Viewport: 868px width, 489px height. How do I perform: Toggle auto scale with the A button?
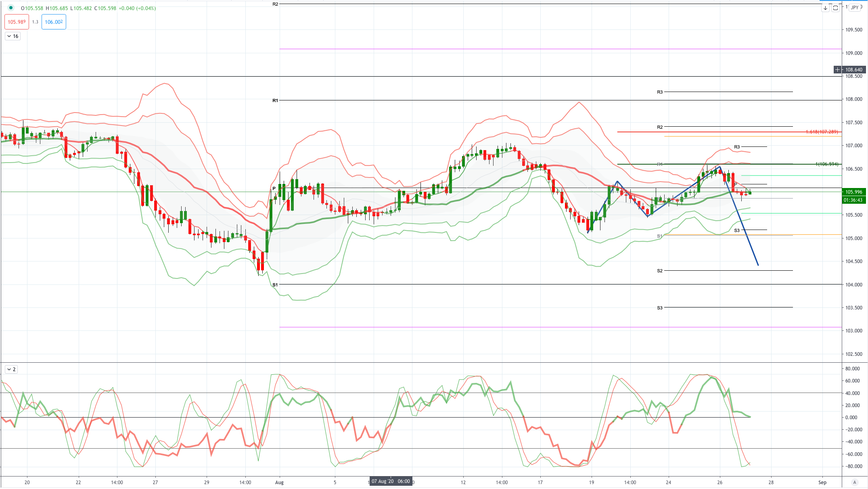tap(854, 482)
